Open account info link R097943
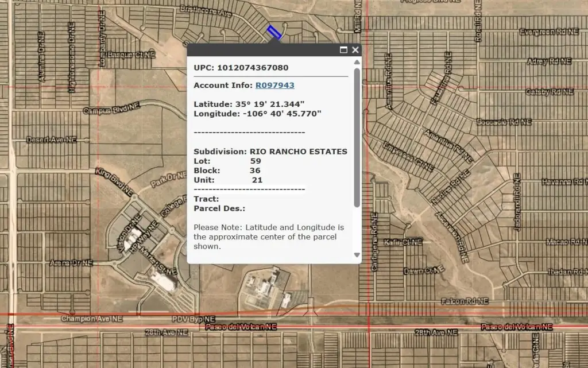The height and width of the screenshot is (368, 588). point(274,86)
